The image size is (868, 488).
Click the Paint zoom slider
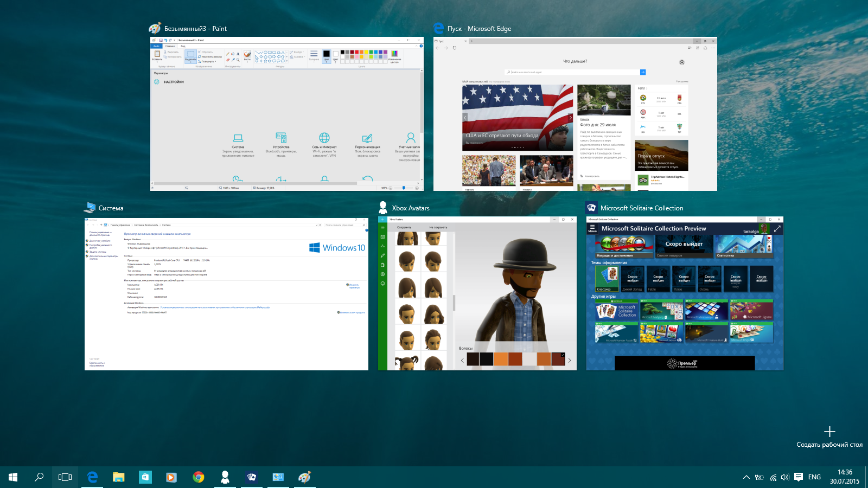tap(404, 188)
